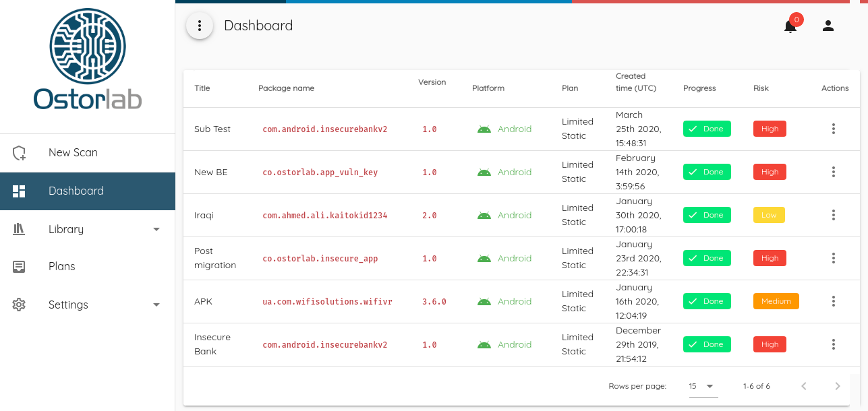The width and height of the screenshot is (868, 411).
Task: Open the Settings menu item
Action: coord(88,305)
